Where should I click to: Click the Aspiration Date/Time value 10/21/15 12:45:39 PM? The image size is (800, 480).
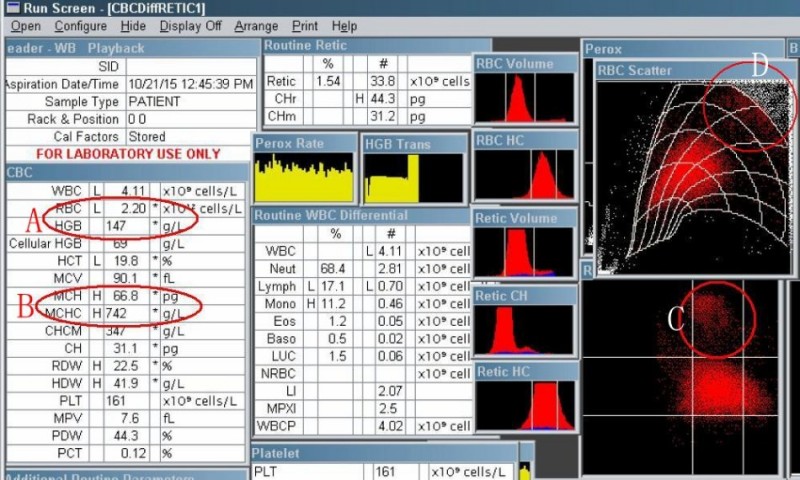191,84
